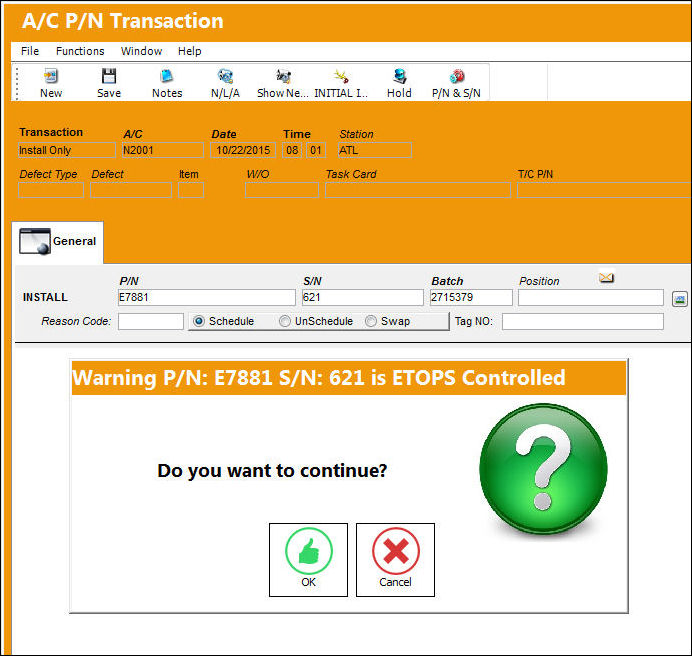
Task: Click the Item input field
Action: pos(191,190)
